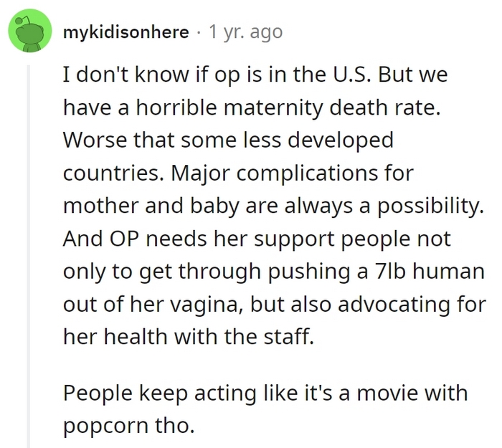The width and height of the screenshot is (502, 448).
Task: Click the word "People" starting the second paragraph
Action: click(98, 394)
